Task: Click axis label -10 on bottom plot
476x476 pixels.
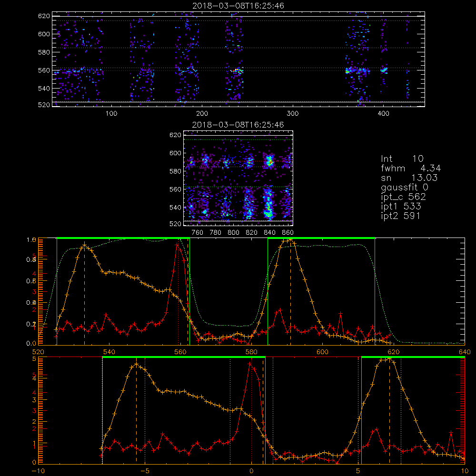Action: 38,471
